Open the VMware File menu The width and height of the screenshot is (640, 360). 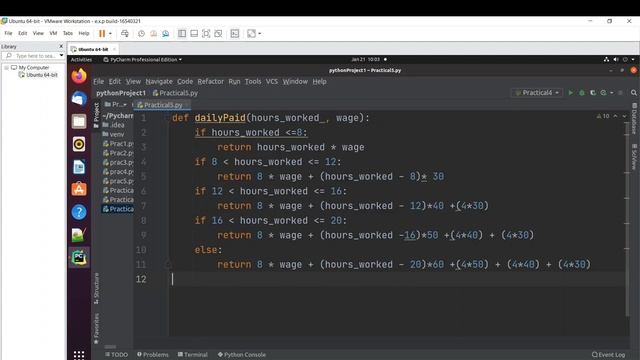[8, 33]
